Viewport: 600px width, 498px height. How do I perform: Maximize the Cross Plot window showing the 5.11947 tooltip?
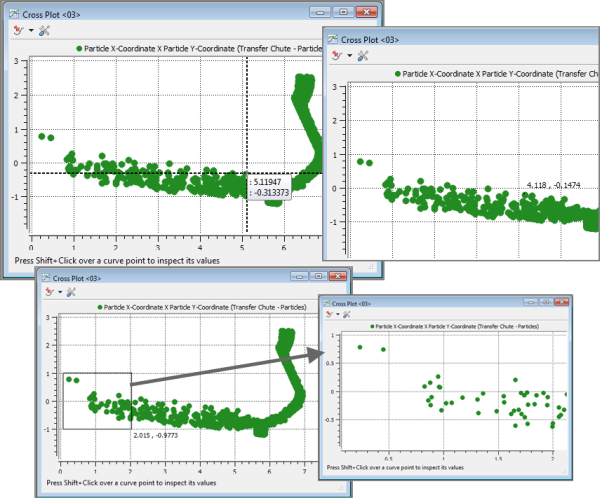click(342, 12)
